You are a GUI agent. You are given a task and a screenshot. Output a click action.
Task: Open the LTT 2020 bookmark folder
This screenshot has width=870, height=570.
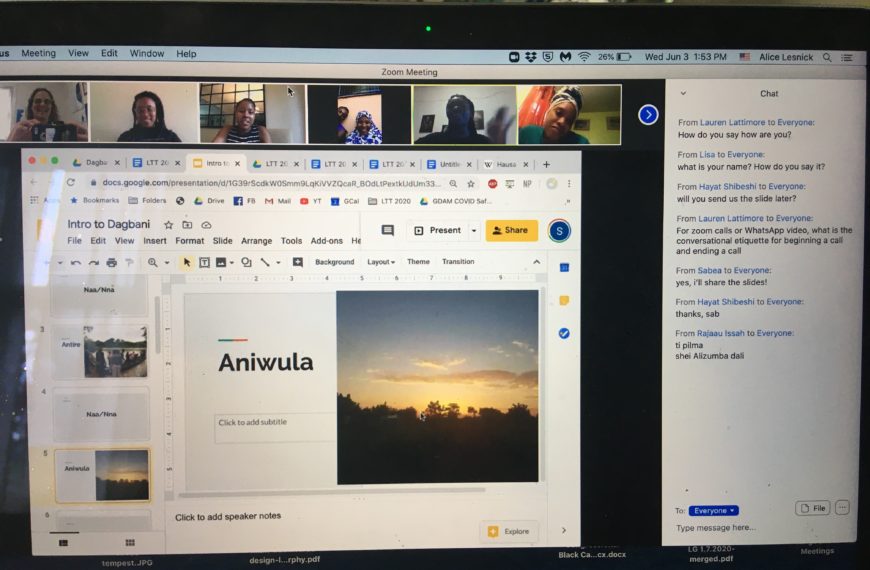pos(389,201)
